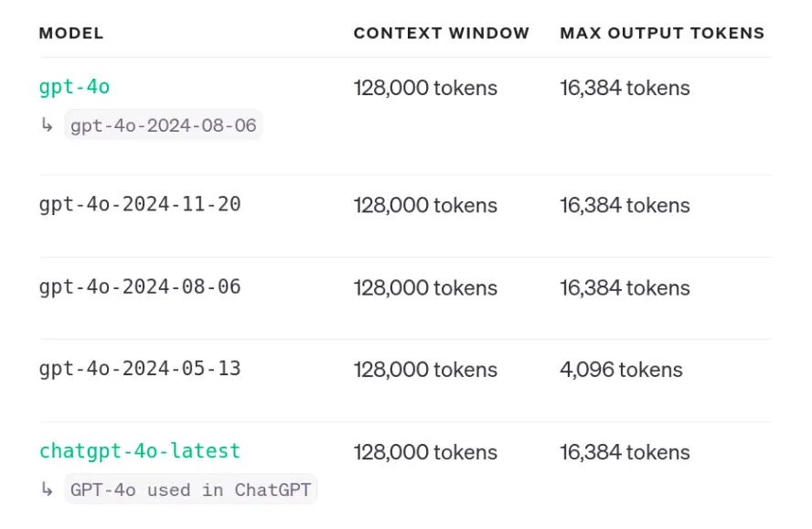
Task: Click the CONTEXT WINDOW column header
Action: pyautogui.click(x=441, y=33)
